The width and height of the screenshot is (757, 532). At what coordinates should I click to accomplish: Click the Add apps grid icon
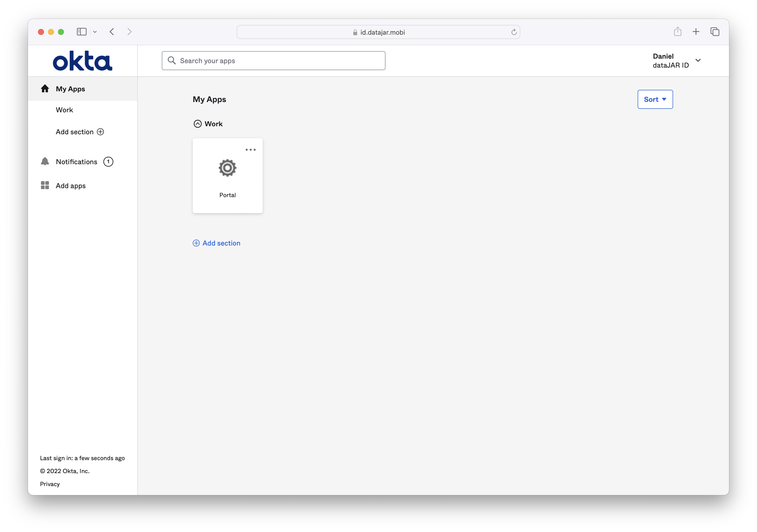coord(45,185)
